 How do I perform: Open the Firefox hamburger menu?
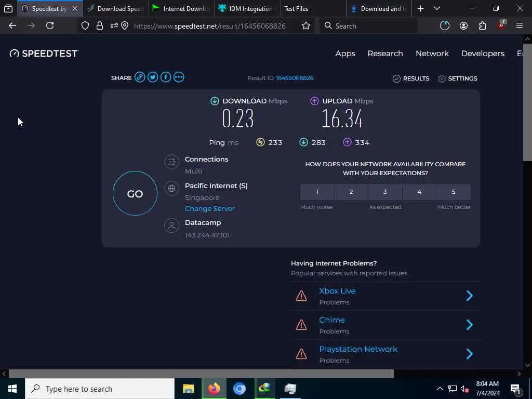[520, 25]
